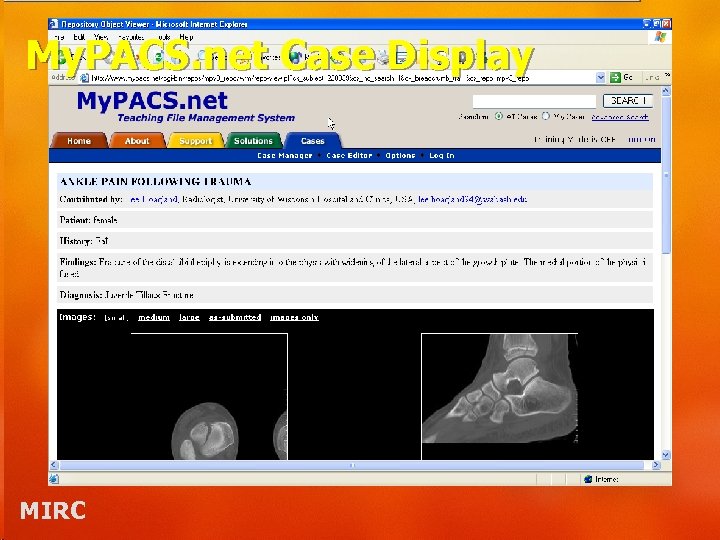Viewport: 720px width, 540px height.
Task: Open the Home tab
Action: click(x=79, y=141)
